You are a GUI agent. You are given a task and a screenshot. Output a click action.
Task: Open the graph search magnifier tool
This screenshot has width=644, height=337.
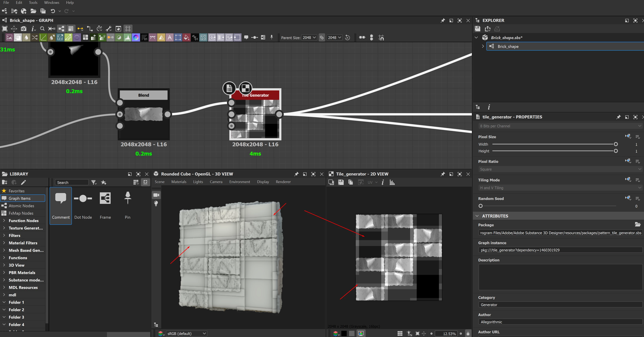pyautogui.click(x=42, y=29)
